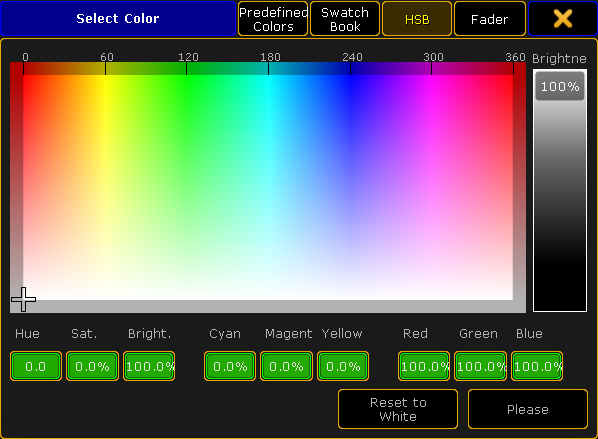The height and width of the screenshot is (439, 598).
Task: Confirm with the Please button
Action: [528, 409]
